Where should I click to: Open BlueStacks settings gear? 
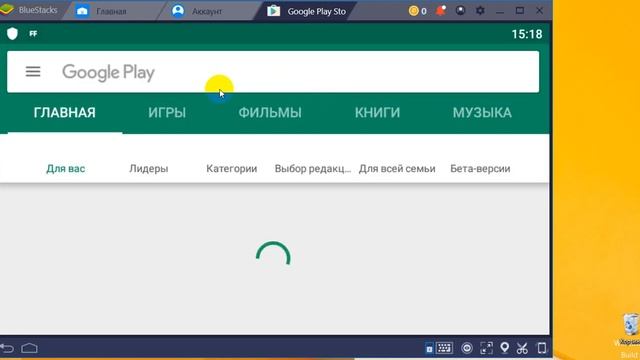coord(480,11)
